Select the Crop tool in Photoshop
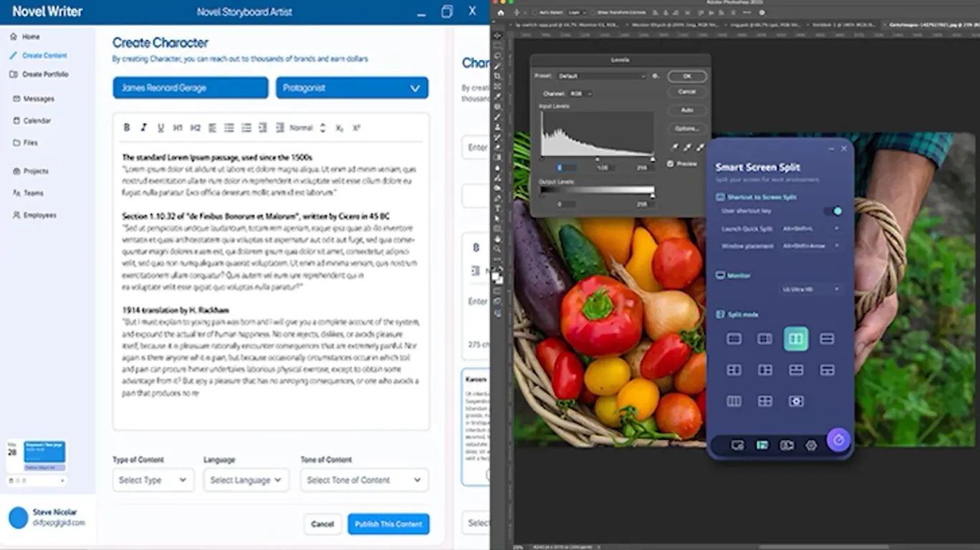This screenshot has height=550, width=980. coord(498,76)
